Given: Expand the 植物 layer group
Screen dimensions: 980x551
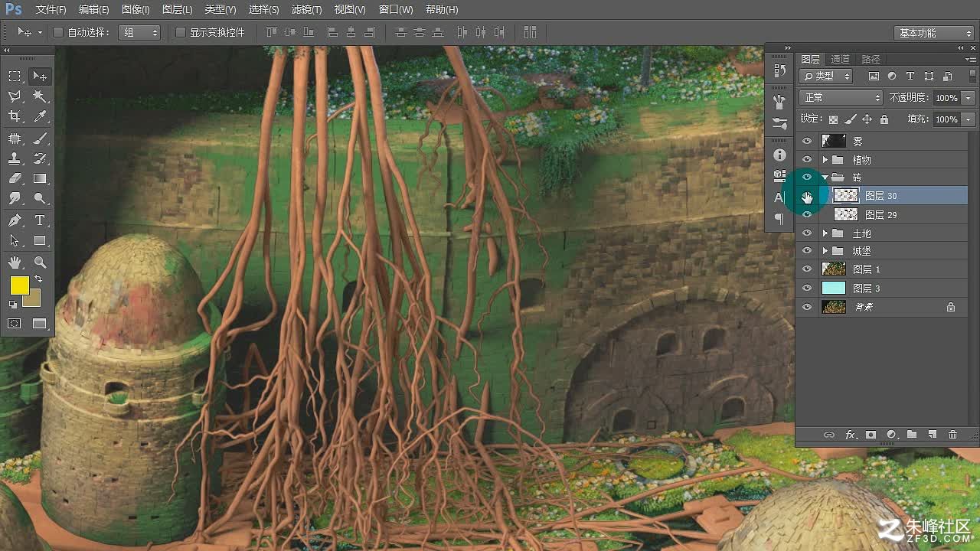Looking at the screenshot, I should click(x=825, y=159).
